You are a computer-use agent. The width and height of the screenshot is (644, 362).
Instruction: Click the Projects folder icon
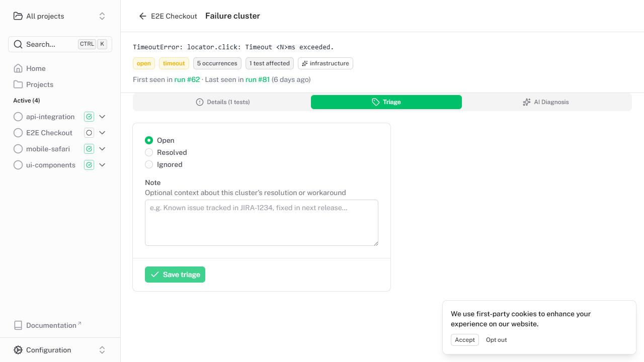(x=18, y=84)
